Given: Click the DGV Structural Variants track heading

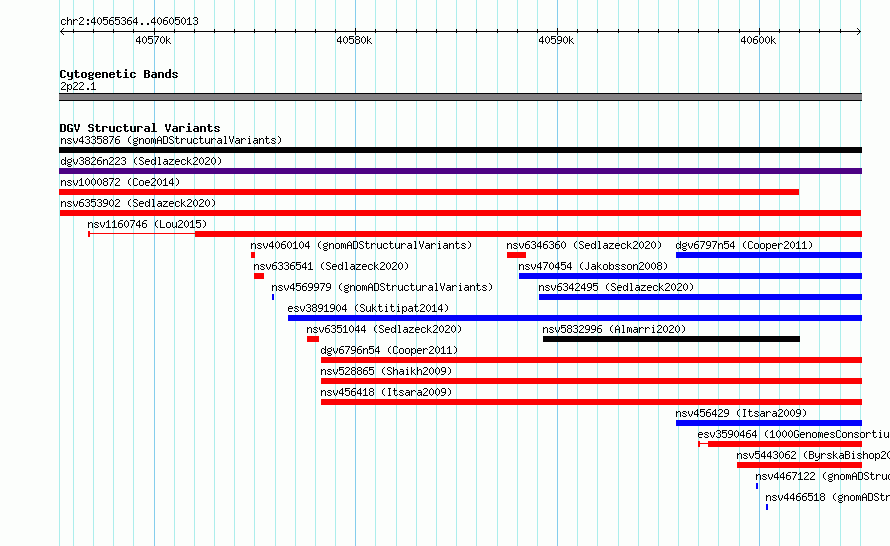Looking at the screenshot, I should pos(140,128).
